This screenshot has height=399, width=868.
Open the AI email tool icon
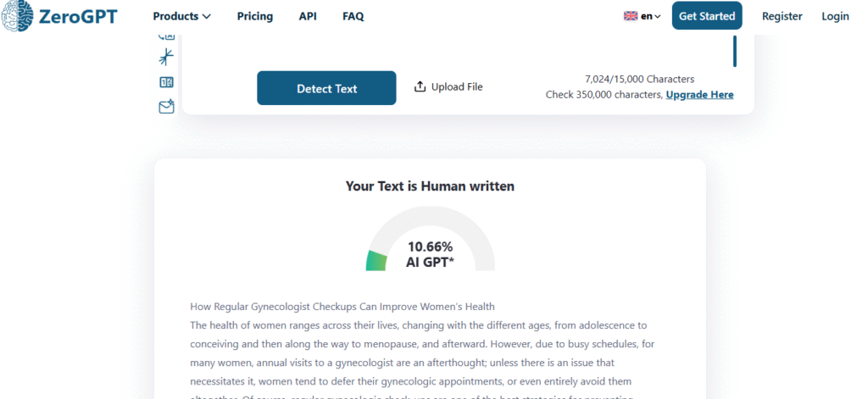167,107
